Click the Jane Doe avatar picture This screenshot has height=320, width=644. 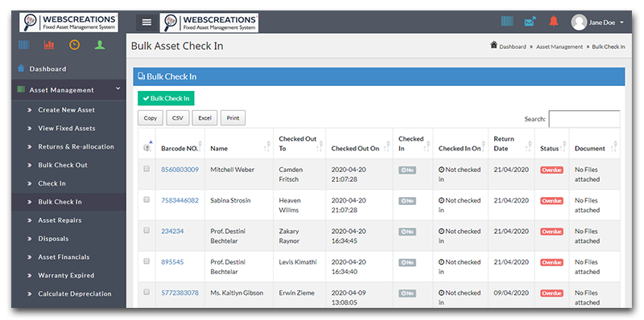[579, 23]
